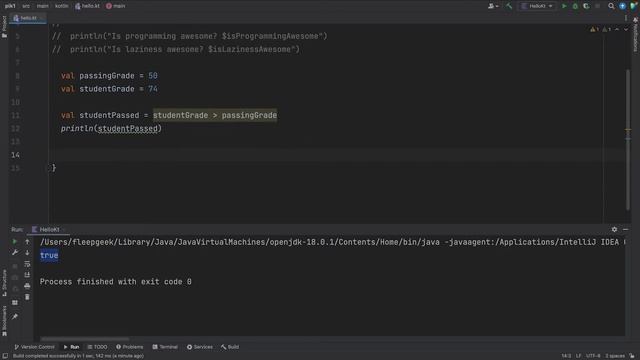Image resolution: width=640 pixels, height=360 pixels.
Task: Hide the Run tool window
Action: (625, 229)
